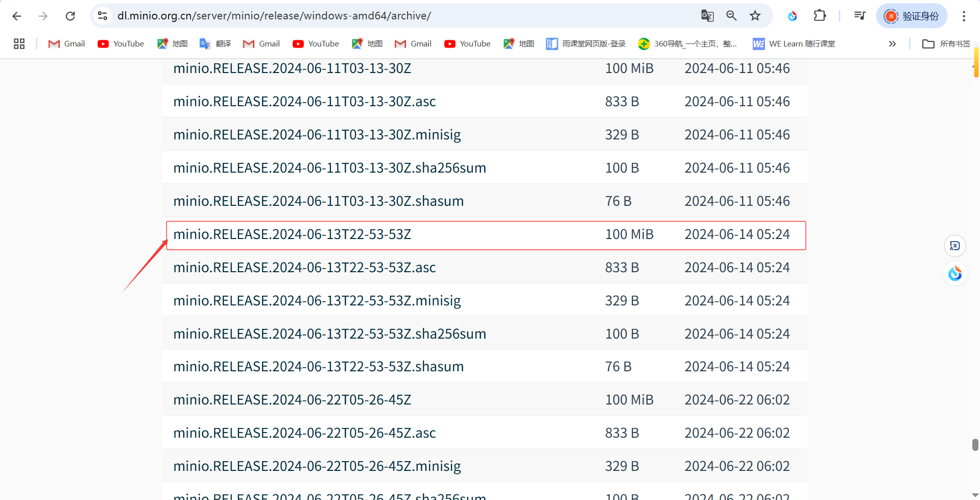Viewport: 980px width, 500px height.
Task: Open the apps grid in bookmarks bar
Action: pos(19,44)
